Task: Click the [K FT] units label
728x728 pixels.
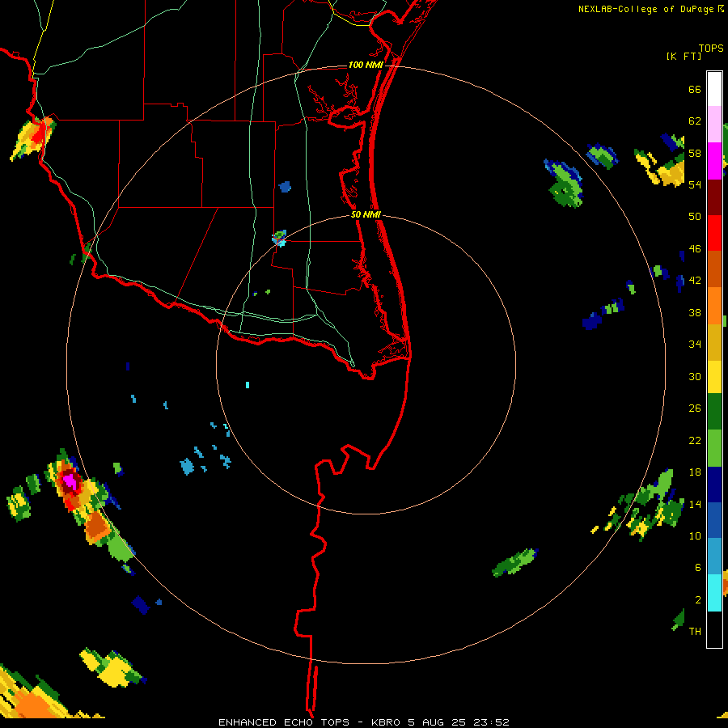Action: click(x=684, y=57)
